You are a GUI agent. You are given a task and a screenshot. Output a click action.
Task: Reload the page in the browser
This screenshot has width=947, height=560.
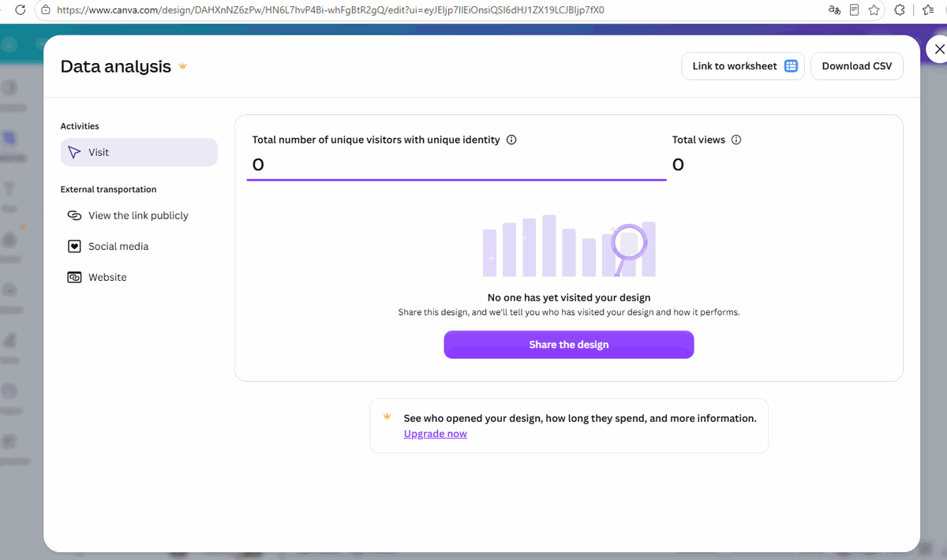click(21, 10)
